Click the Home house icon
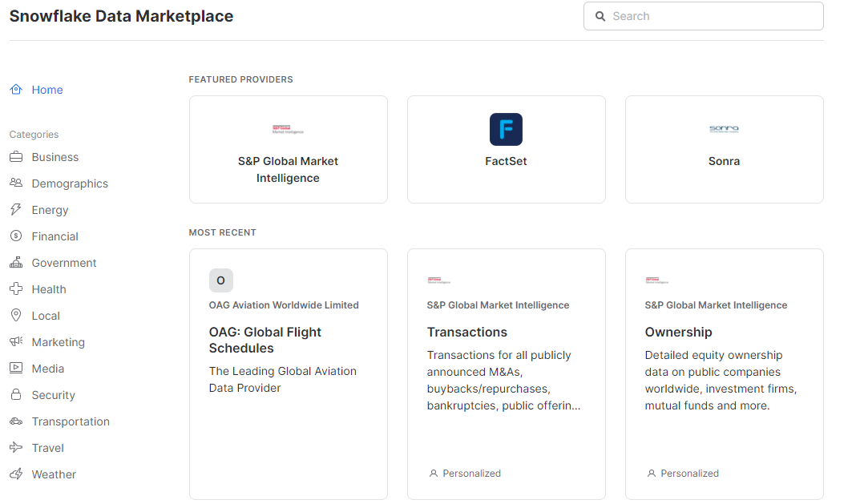The image size is (856, 504). 16,90
